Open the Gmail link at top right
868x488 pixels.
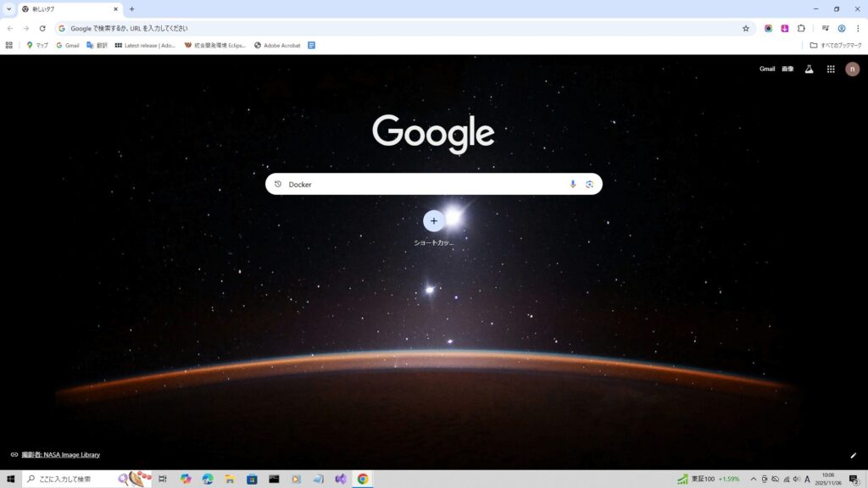click(767, 69)
